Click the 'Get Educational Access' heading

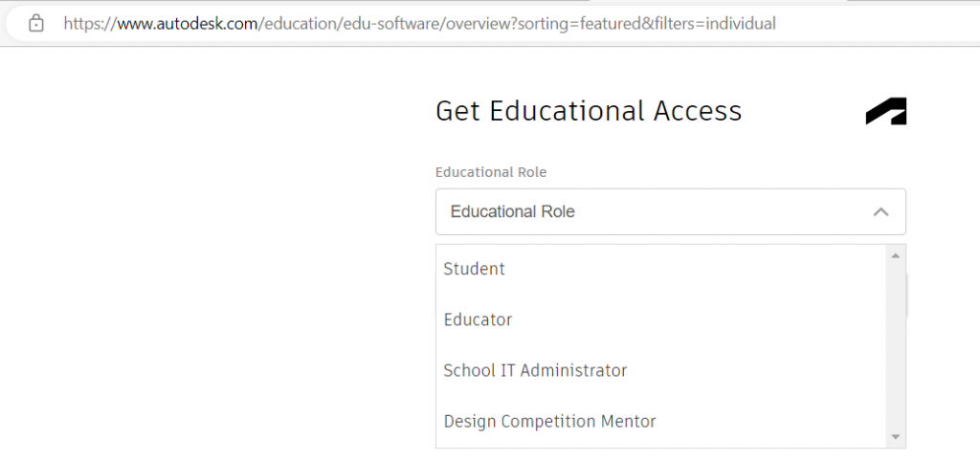[x=588, y=111]
